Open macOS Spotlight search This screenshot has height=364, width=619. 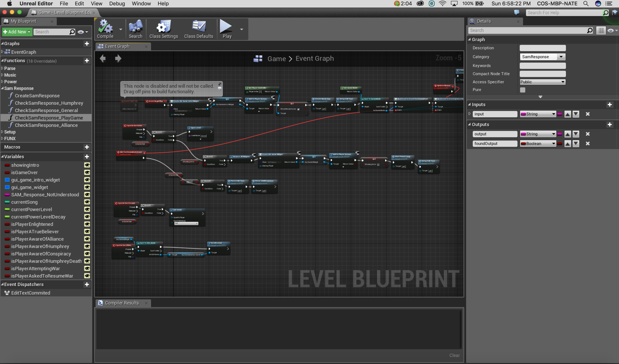[x=586, y=4]
